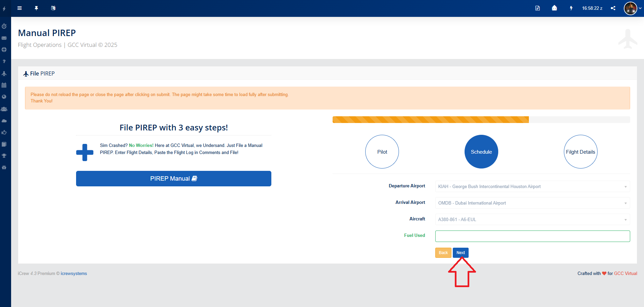Open the calendar icon in sidebar
The height and width of the screenshot is (307, 644).
4,85
